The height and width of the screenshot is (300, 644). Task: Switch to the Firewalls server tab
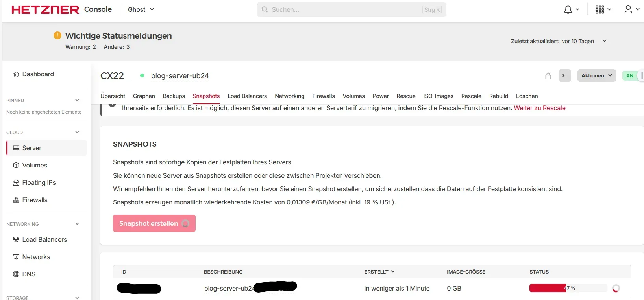(x=323, y=96)
